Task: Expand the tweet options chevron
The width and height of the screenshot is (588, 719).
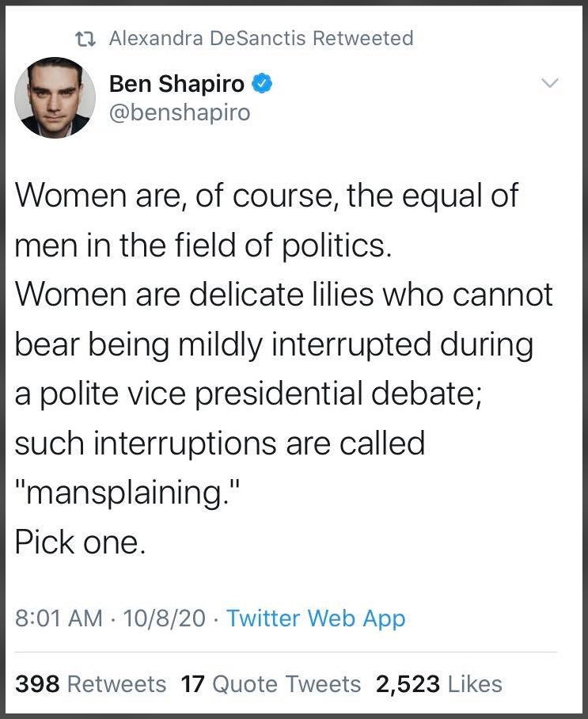Action: (x=548, y=83)
